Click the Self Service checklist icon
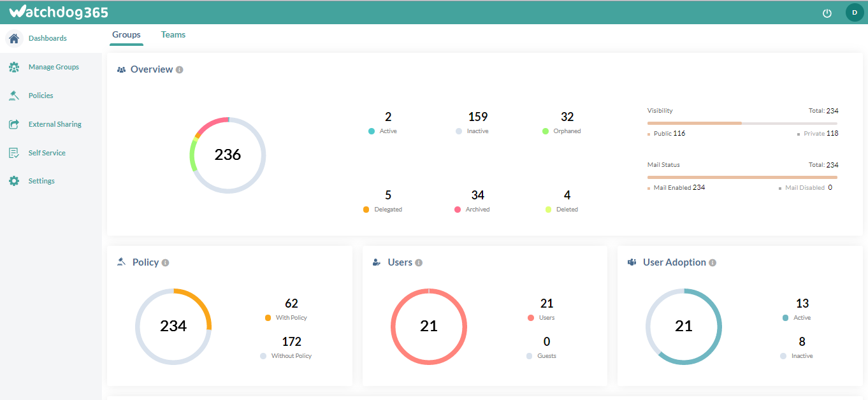This screenshot has height=400, width=868. point(14,153)
